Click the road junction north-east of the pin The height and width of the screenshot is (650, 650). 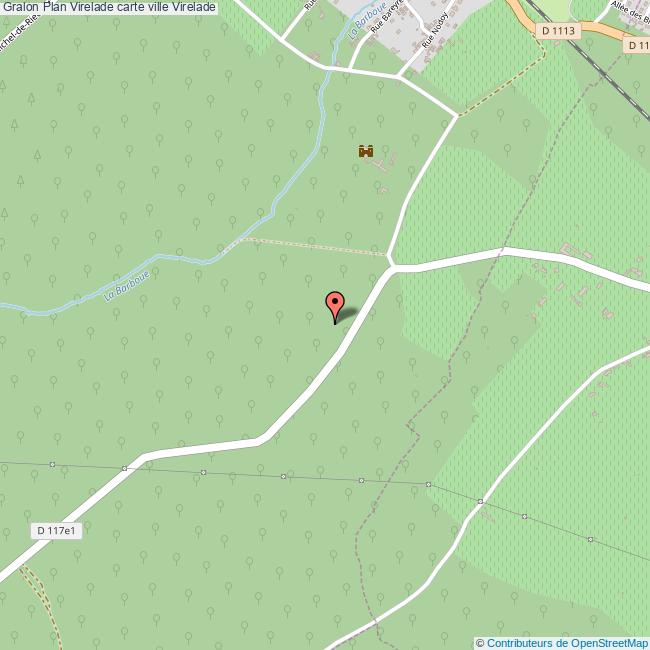tap(393, 267)
